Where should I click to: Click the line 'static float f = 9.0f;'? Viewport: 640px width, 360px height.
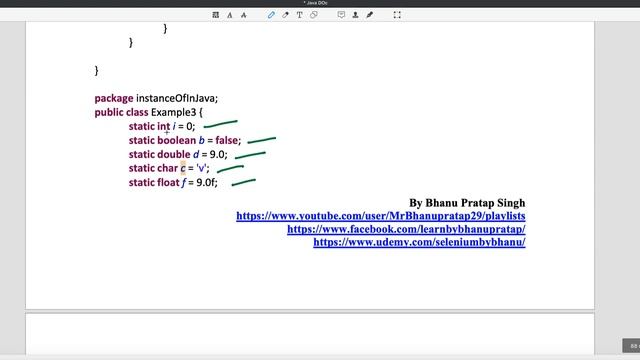(173, 182)
